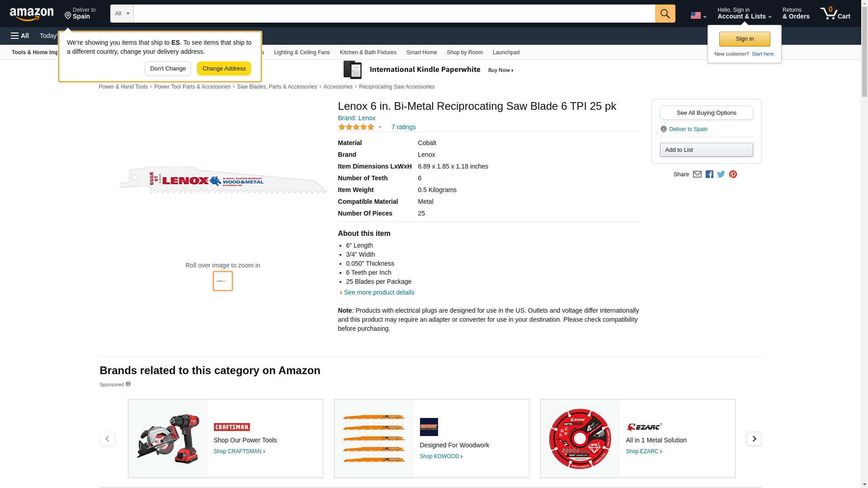
Task: Click See All Buying Options
Action: [x=706, y=113]
